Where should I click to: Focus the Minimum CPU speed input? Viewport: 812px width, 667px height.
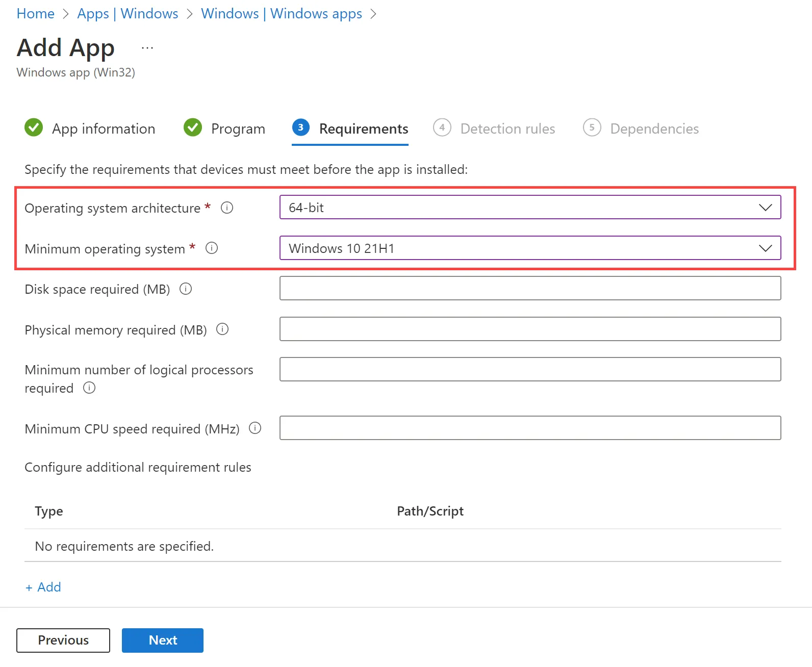(x=530, y=428)
